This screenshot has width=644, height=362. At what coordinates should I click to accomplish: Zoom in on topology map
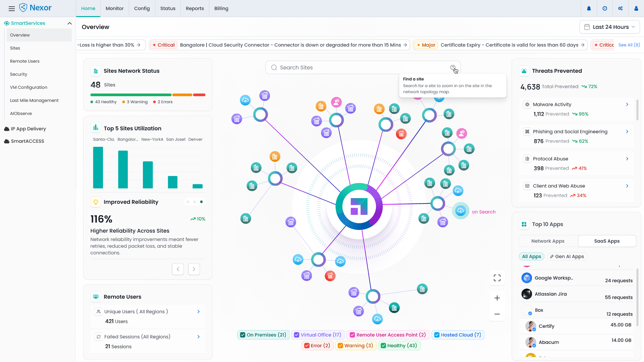[x=497, y=298]
